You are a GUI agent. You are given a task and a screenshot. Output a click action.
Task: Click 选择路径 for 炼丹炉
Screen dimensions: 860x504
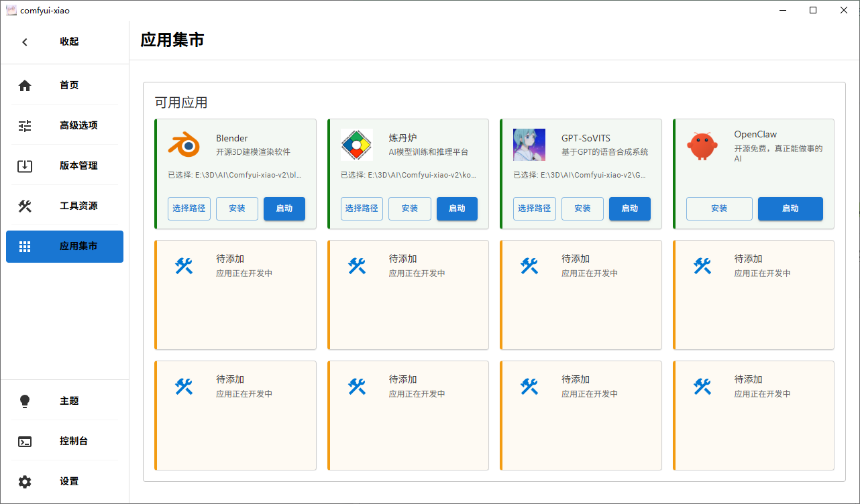pos(362,208)
